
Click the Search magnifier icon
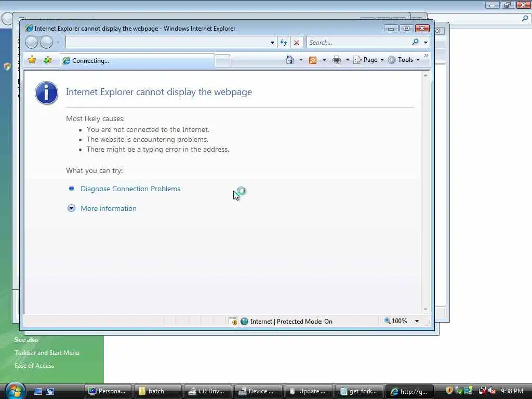pos(415,42)
